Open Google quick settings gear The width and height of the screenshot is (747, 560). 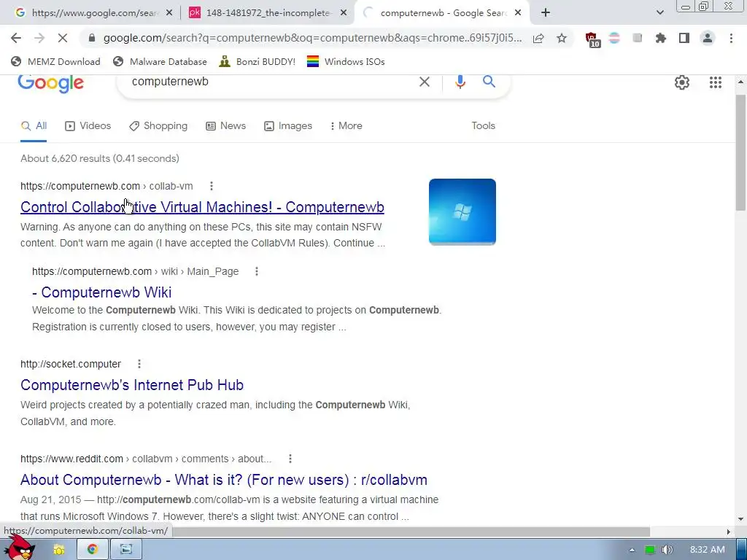(682, 82)
